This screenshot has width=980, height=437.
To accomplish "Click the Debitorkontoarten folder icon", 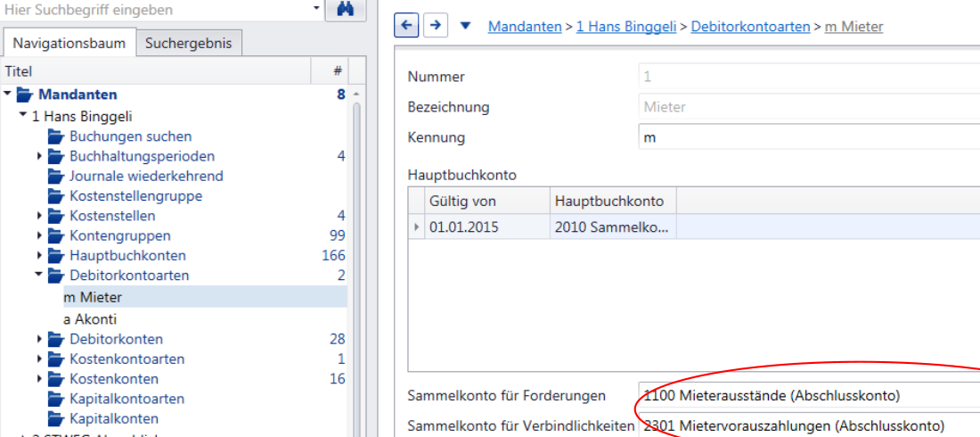I will tap(56, 276).
